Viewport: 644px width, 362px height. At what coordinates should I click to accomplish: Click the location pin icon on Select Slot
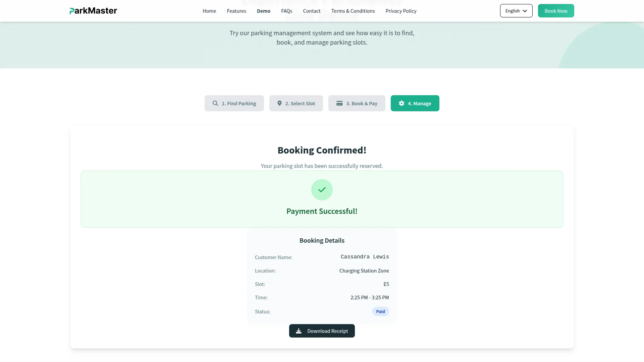(x=279, y=103)
